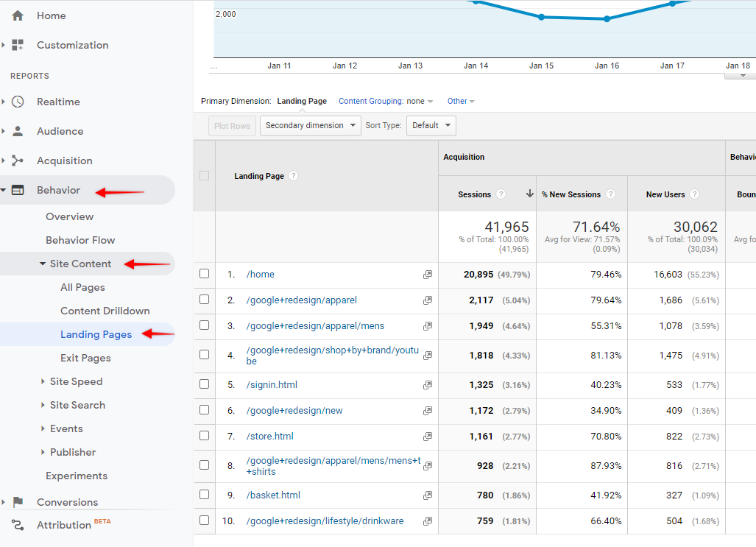
Task: Click the Attribution icon in the sidebar
Action: tap(16, 524)
